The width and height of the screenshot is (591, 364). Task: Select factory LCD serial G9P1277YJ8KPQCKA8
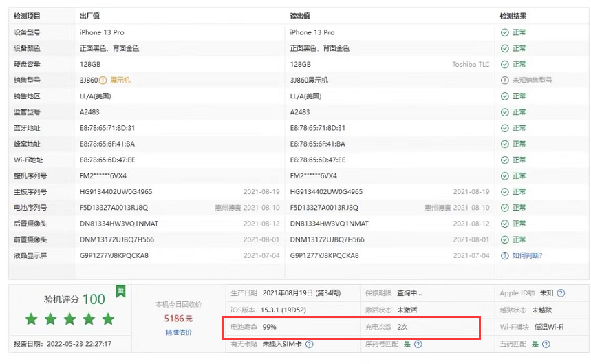click(114, 255)
